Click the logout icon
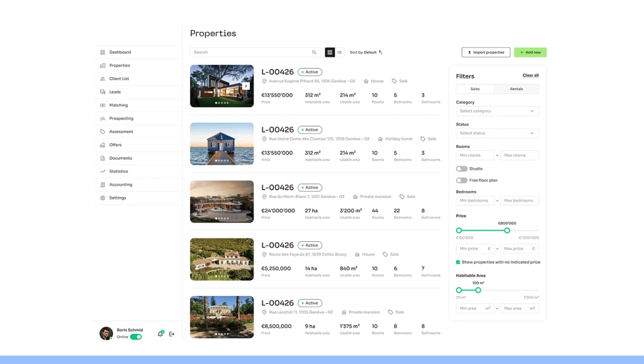 (172, 334)
